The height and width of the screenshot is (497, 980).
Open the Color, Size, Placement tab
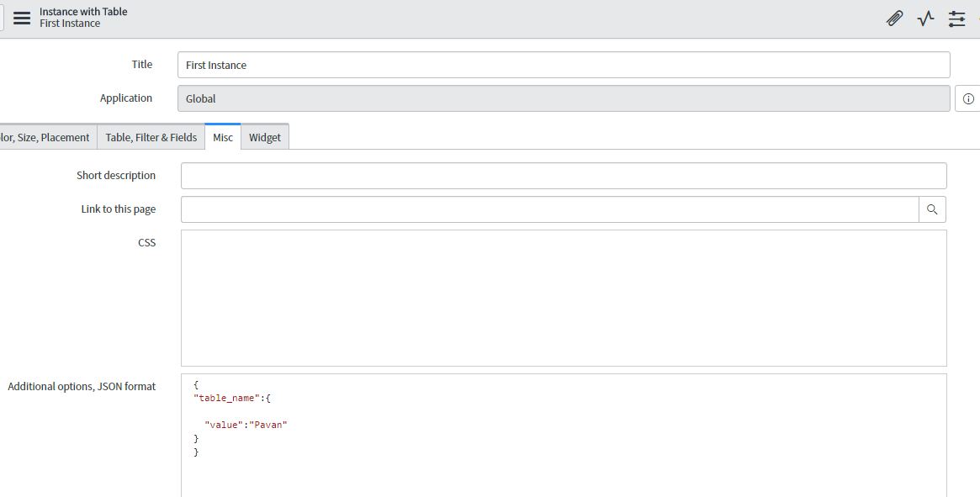(x=45, y=136)
